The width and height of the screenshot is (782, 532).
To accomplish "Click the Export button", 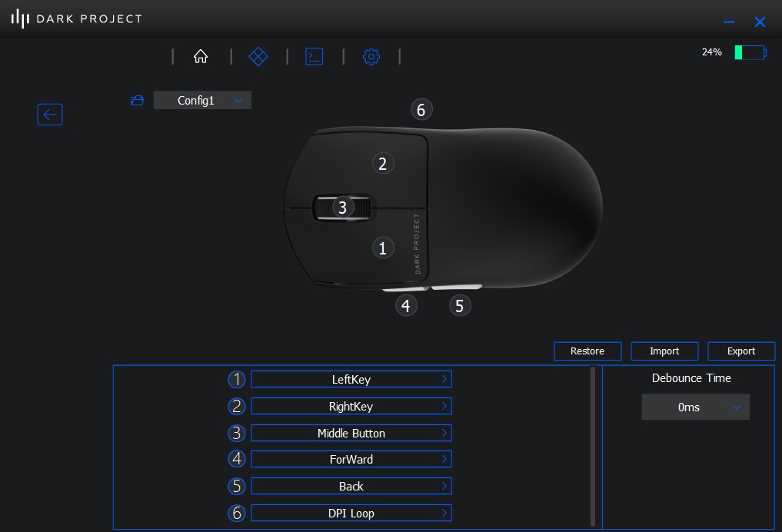I will (741, 351).
